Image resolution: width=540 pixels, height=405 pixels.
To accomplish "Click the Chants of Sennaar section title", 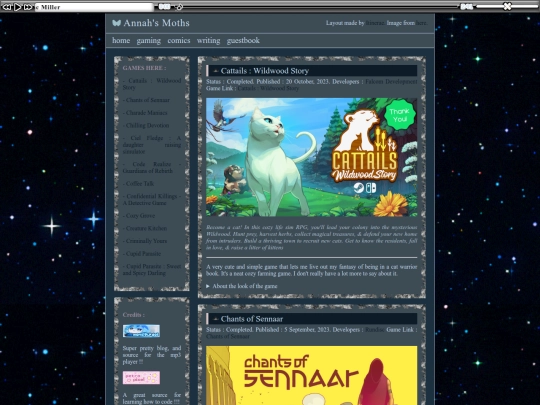I will coord(252,319).
